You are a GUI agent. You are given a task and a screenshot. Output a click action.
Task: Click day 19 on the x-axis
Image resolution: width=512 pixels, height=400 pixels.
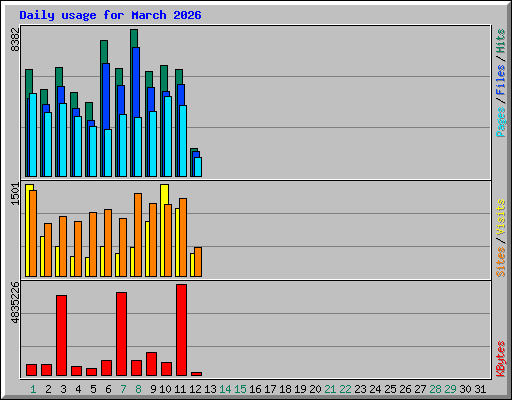point(300,389)
